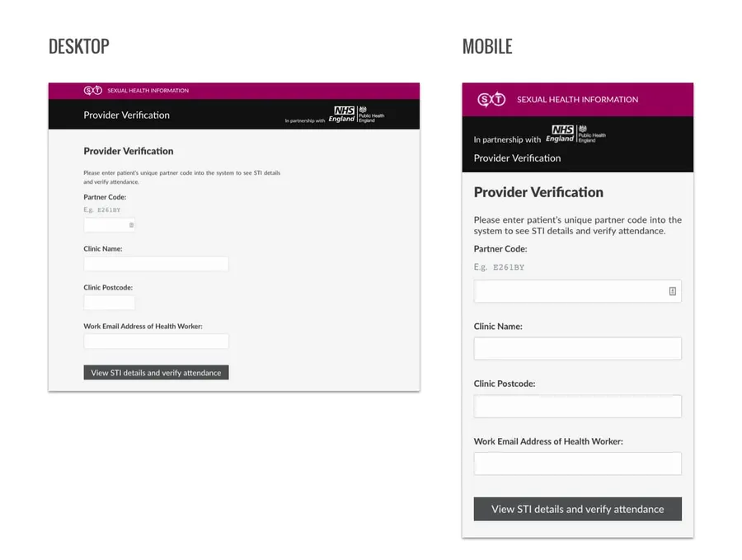Click Sexual Health Information text in mobile header

pos(577,100)
